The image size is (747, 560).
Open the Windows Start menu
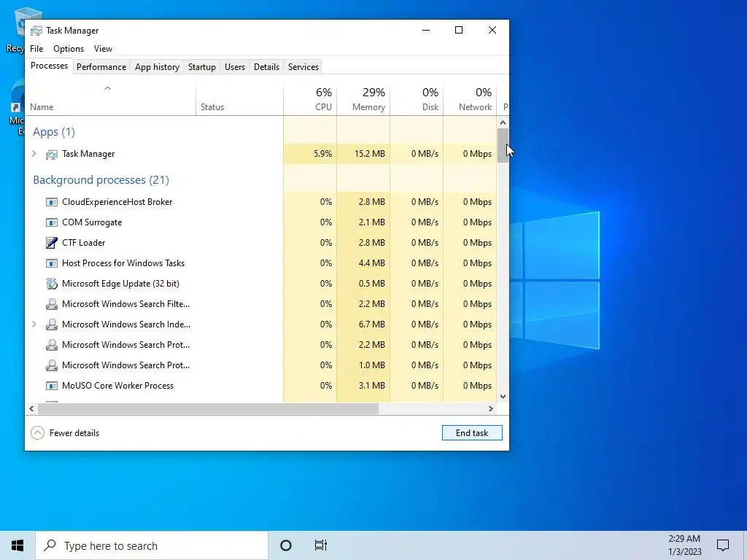coord(18,545)
